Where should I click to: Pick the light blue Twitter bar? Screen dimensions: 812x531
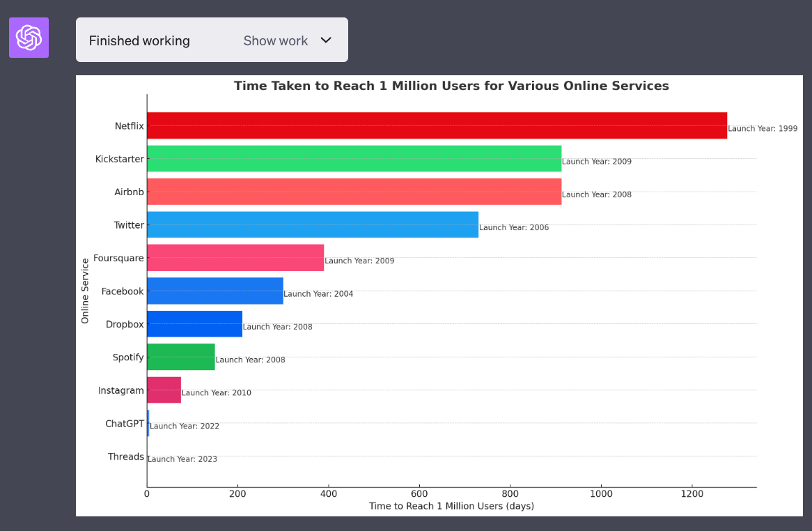313,224
